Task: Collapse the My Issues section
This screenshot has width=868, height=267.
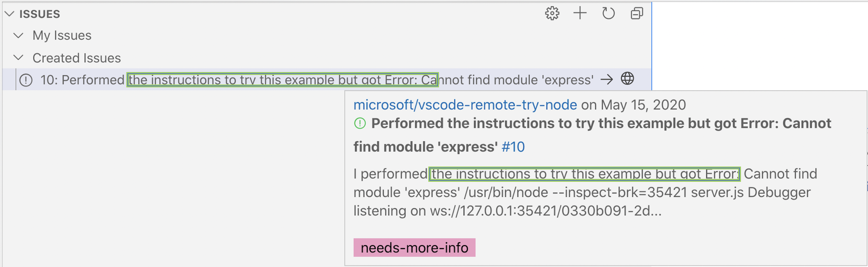Action: click(x=19, y=35)
